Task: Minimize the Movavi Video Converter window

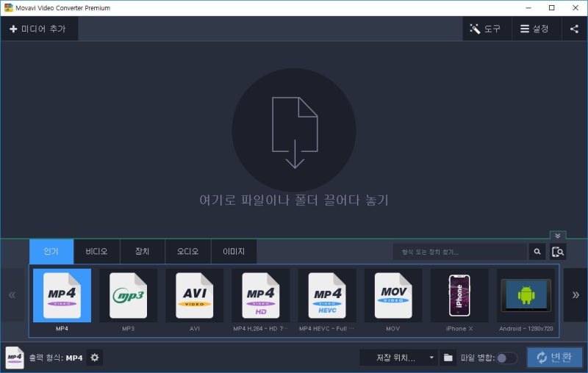Action: coord(528,7)
